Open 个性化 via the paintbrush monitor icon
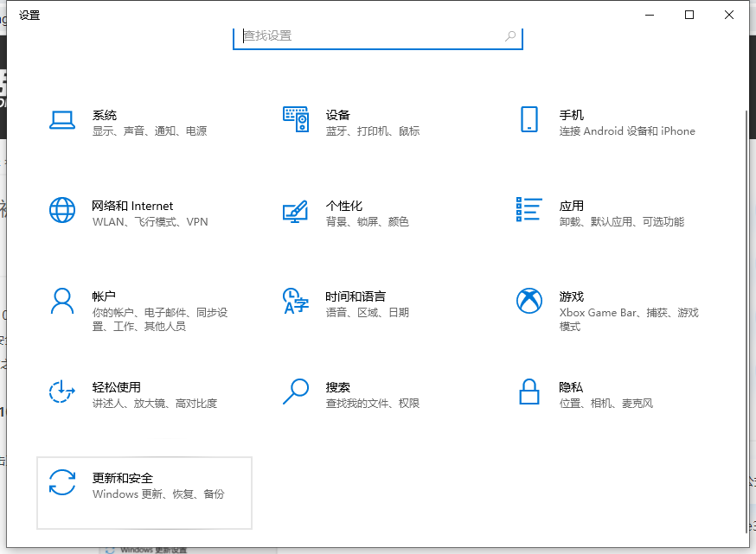Viewport: 756px width, 554px height. 297,210
